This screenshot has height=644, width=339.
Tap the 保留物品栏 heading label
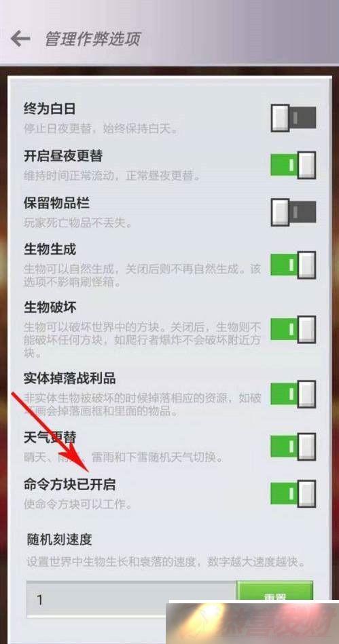pyautogui.click(x=56, y=203)
